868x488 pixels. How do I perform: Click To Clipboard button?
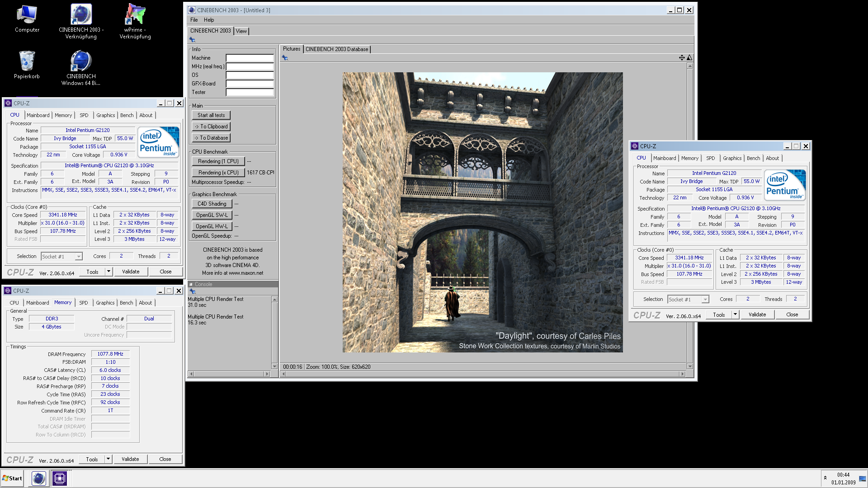click(x=211, y=127)
